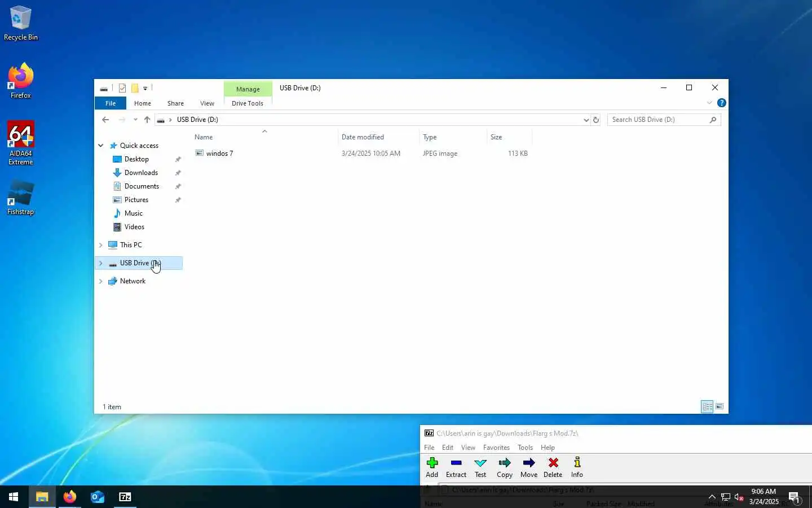Open Desktop in Quick access
Screen dimensions: 812x508
pos(136,159)
